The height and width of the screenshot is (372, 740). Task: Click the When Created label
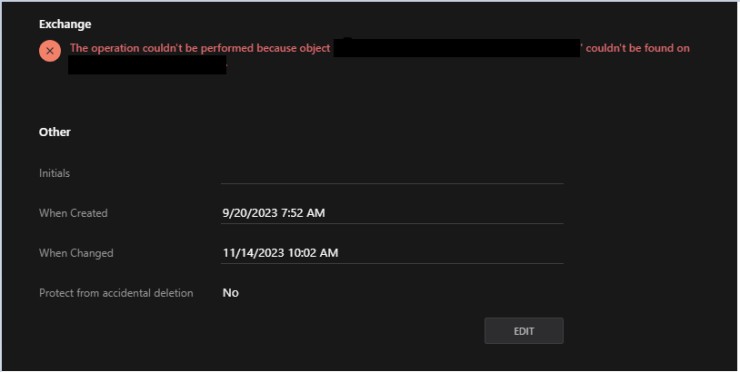pos(73,213)
